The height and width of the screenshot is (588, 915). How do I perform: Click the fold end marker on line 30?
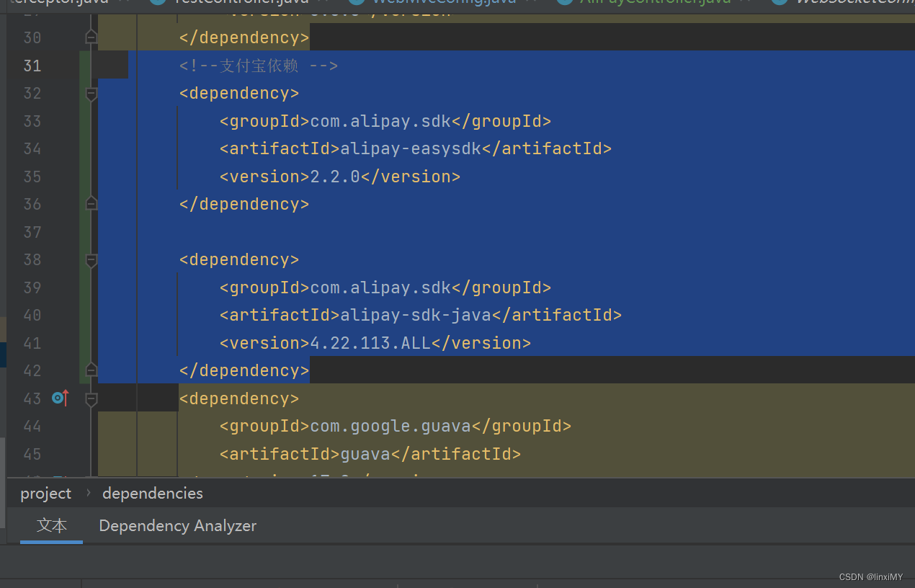coord(91,37)
